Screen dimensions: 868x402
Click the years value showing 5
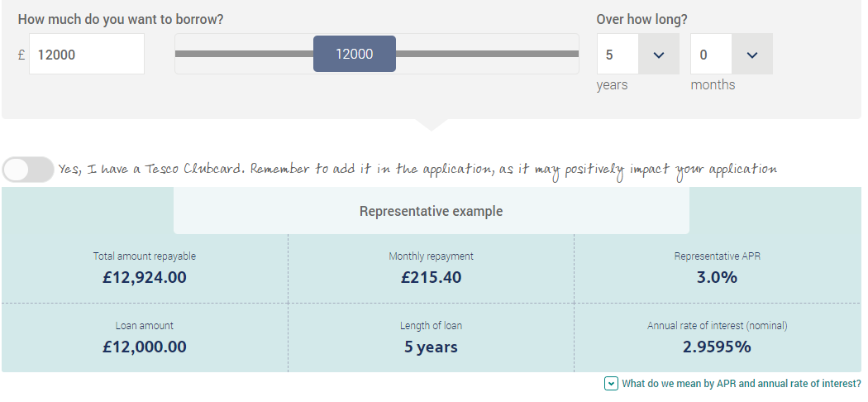coord(618,55)
